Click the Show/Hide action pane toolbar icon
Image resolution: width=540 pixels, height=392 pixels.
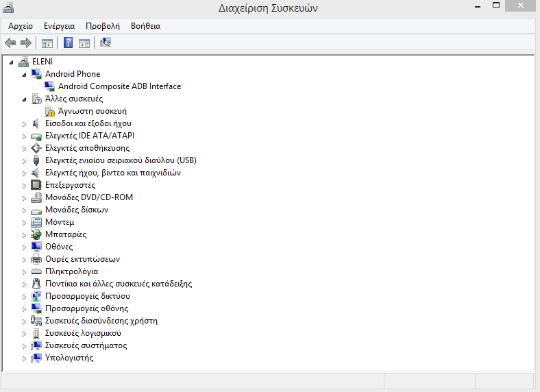[84, 43]
